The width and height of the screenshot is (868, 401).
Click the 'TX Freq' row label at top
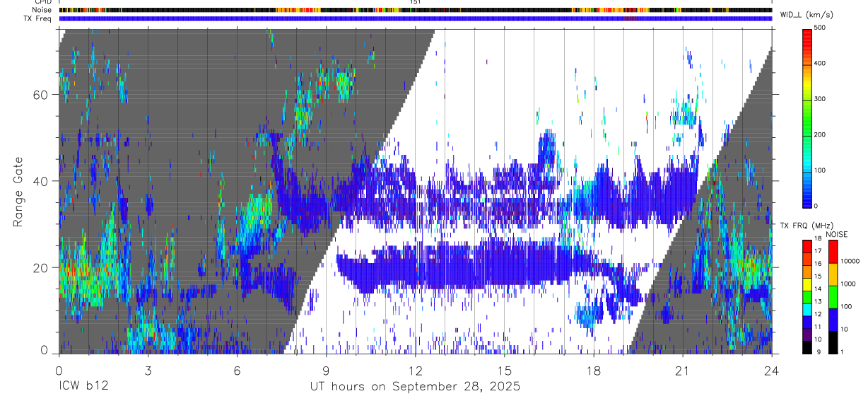(x=37, y=18)
